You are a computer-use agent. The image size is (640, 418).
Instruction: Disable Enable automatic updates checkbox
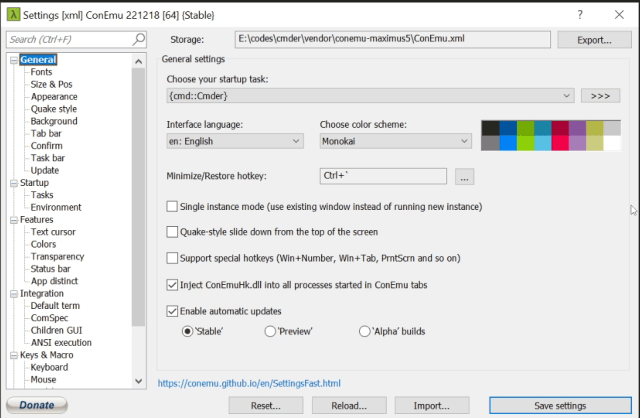pyautogui.click(x=172, y=311)
